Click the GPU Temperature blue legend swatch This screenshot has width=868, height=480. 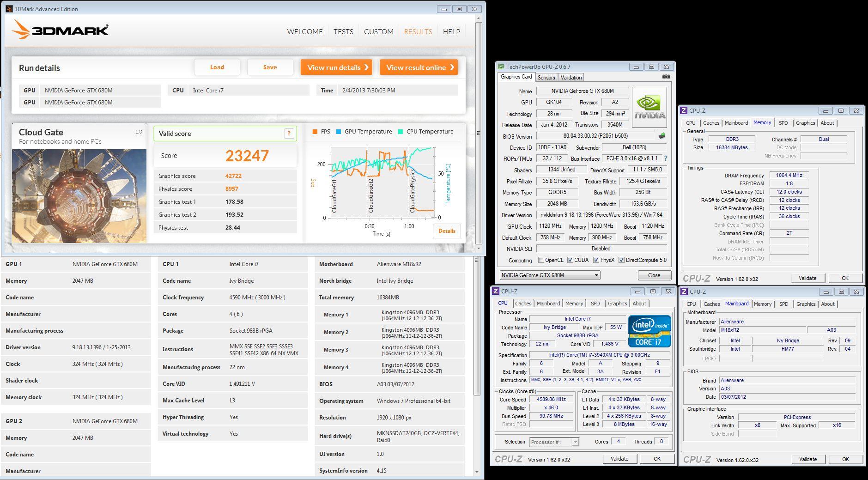[339, 132]
